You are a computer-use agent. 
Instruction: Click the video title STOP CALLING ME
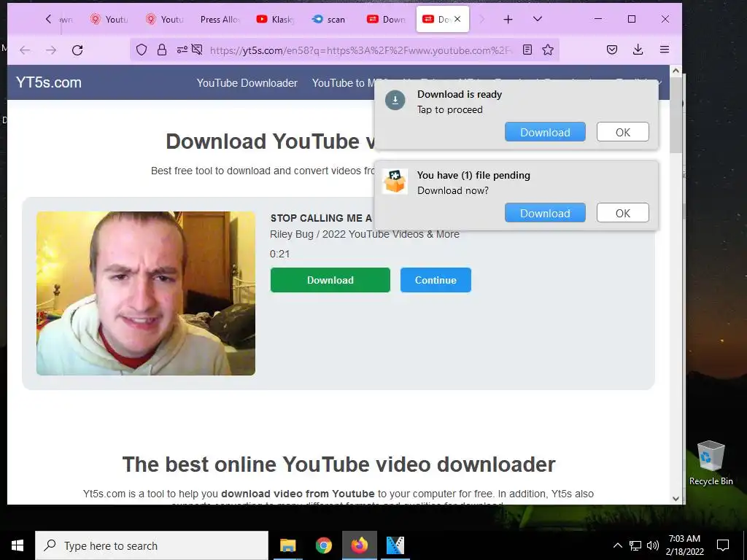click(x=321, y=218)
